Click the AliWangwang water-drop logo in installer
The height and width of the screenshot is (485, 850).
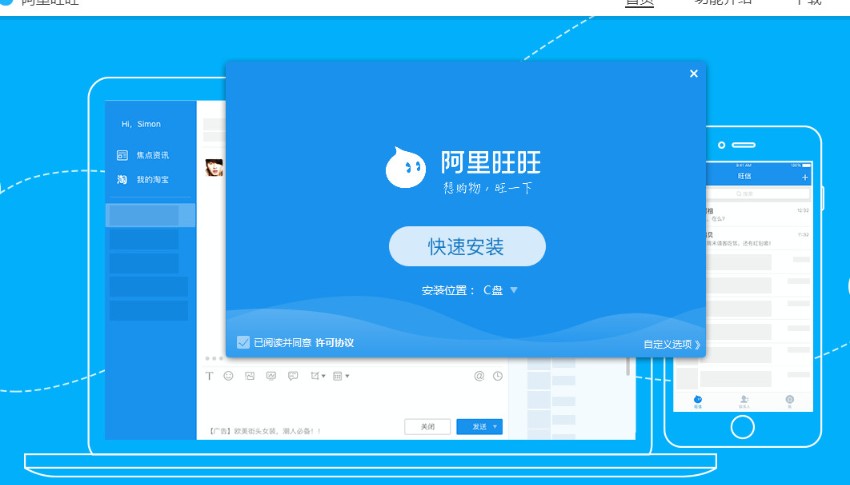(405, 167)
